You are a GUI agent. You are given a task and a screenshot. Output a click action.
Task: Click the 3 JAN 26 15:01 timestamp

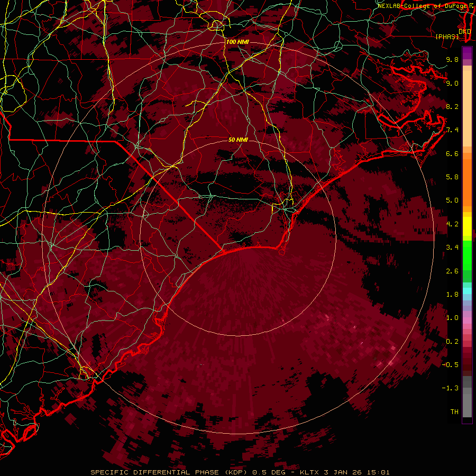[356, 472]
